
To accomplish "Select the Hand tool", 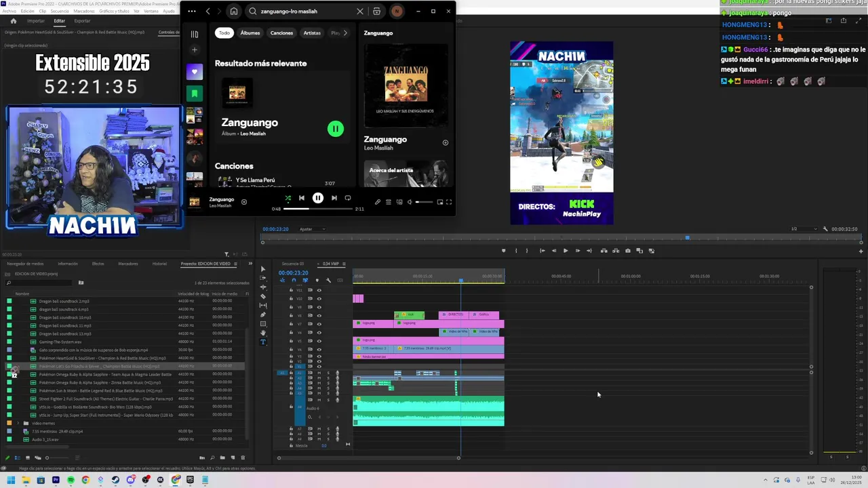I will pyautogui.click(x=263, y=333).
